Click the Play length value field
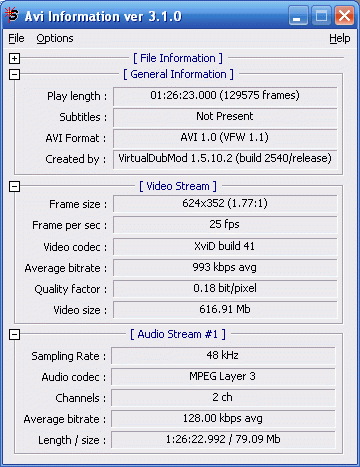 (225, 96)
